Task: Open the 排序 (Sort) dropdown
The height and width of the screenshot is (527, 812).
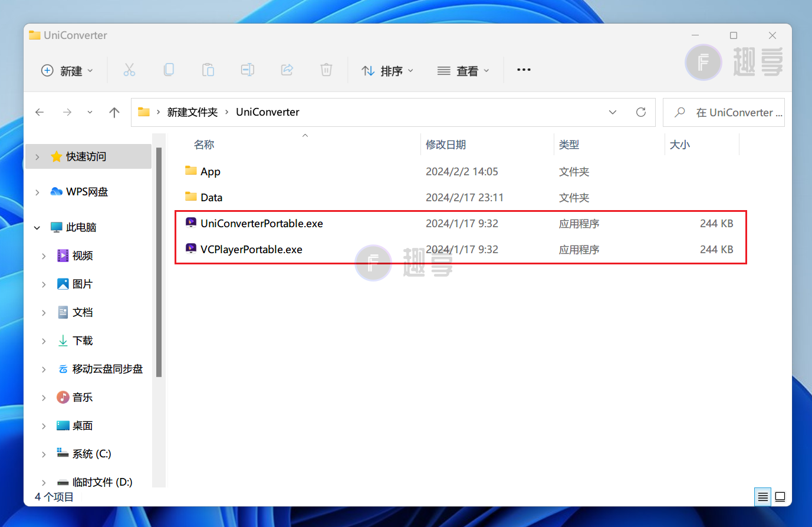Action: (x=387, y=71)
